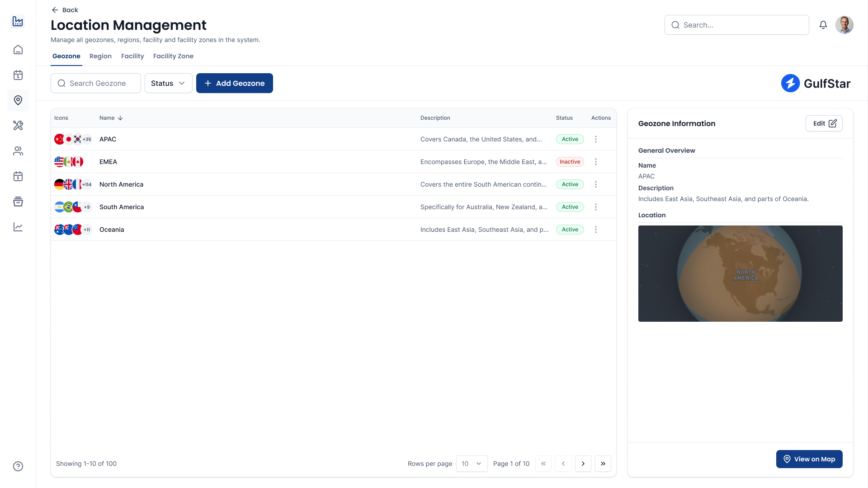The height and width of the screenshot is (488, 868).
Task: Open the notifications bell icon
Action: 823,25
